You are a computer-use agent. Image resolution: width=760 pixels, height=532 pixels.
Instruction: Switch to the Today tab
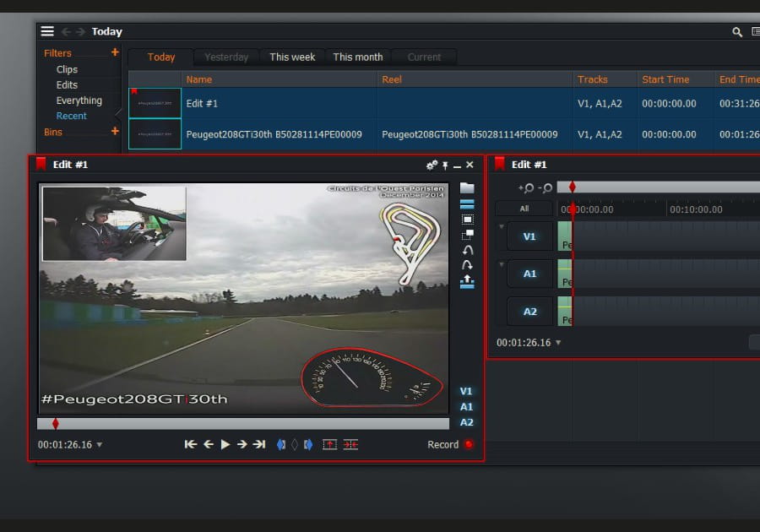(161, 57)
